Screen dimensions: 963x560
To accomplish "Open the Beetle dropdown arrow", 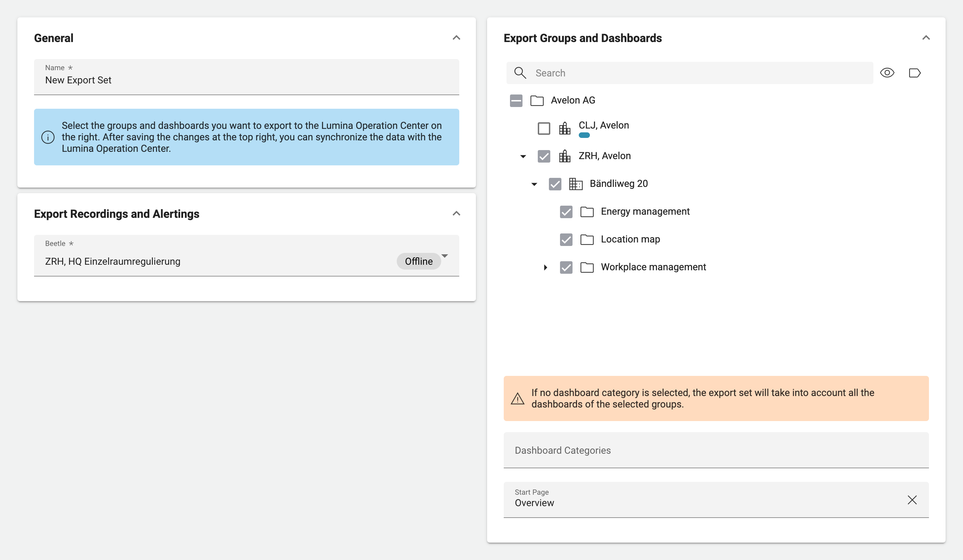I will point(444,256).
